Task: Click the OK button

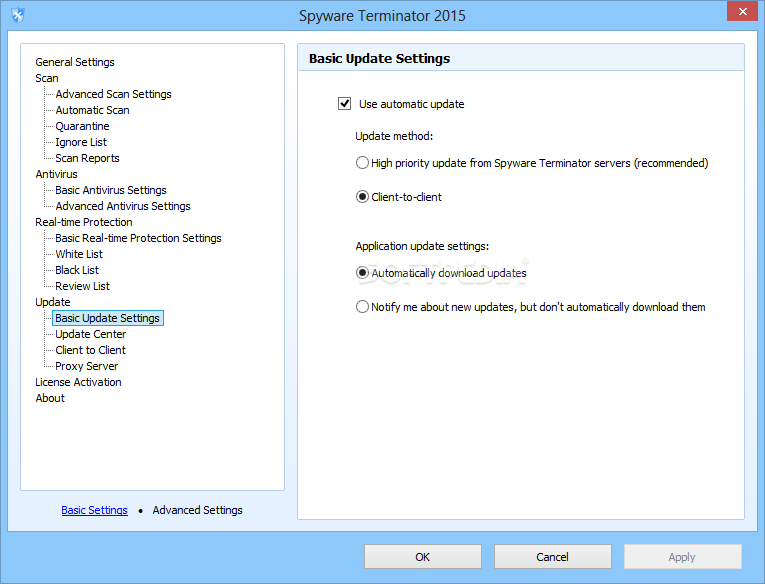Action: click(x=423, y=557)
